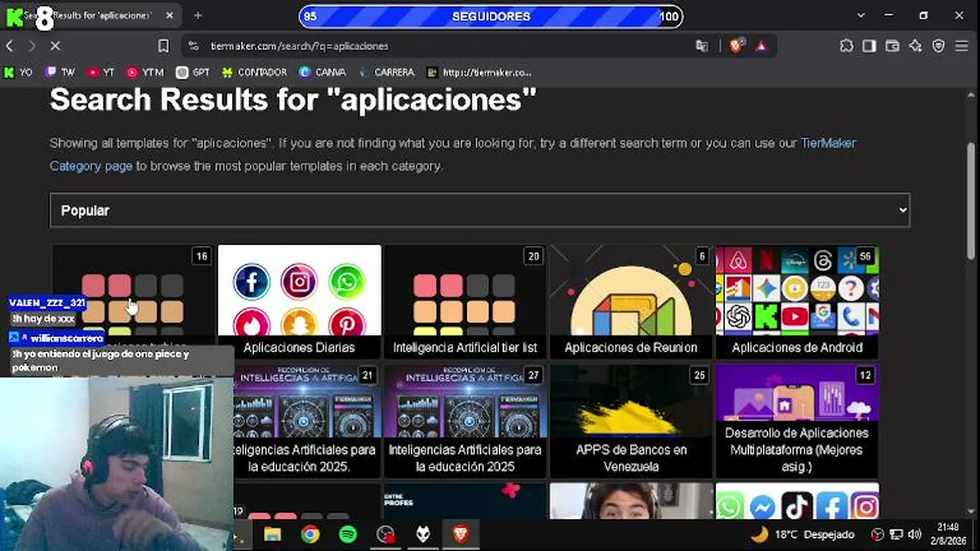The image size is (980, 551).
Task: Go back to the previous page
Action: point(9,46)
